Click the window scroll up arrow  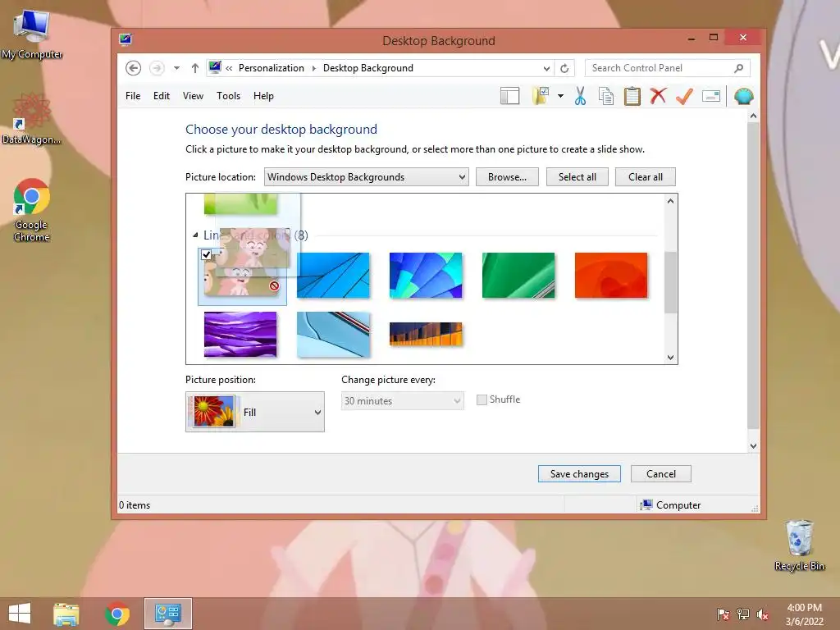(753, 116)
